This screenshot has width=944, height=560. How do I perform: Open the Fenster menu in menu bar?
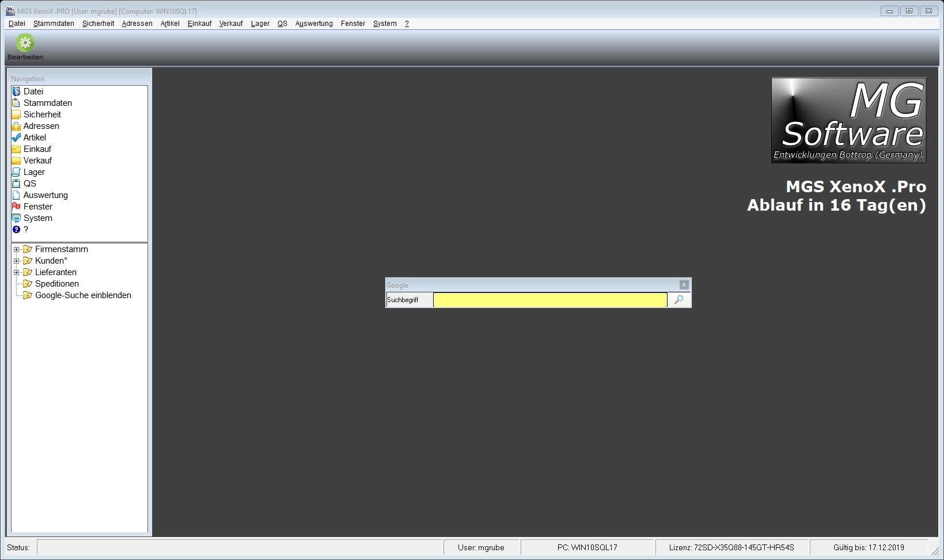click(x=353, y=24)
